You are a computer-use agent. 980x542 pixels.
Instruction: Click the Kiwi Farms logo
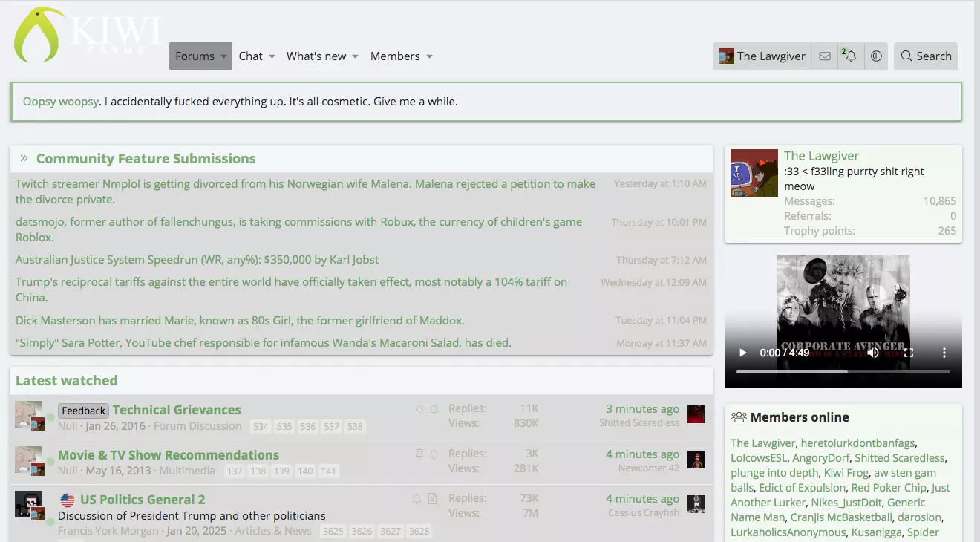(88, 35)
